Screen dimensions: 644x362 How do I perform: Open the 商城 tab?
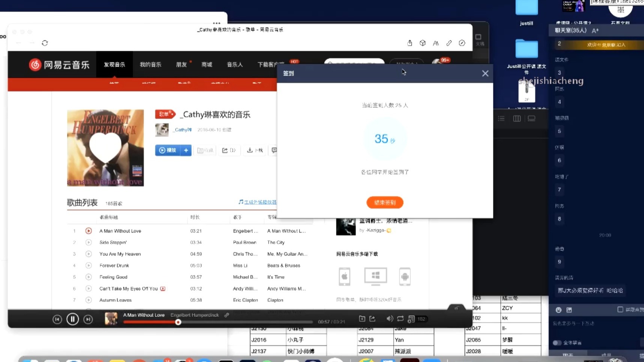click(x=207, y=65)
